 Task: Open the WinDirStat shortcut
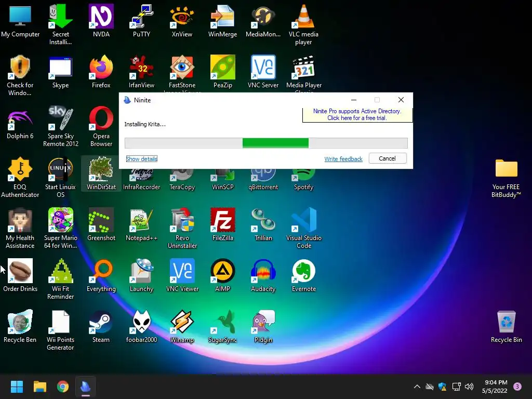click(101, 174)
